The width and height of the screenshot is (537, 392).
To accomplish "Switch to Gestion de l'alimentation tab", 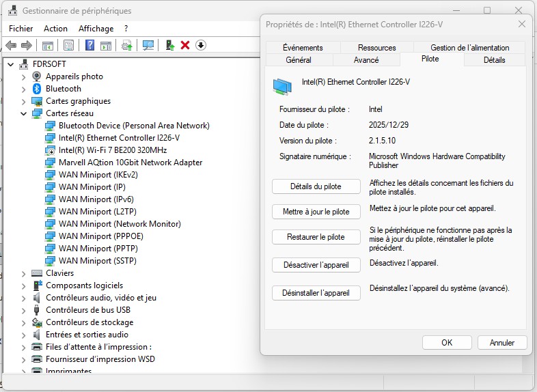I will tap(469, 48).
